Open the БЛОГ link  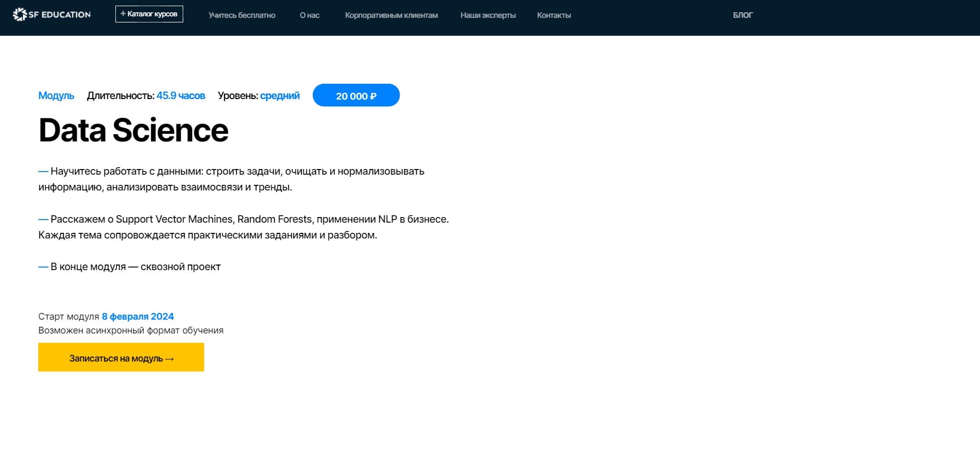click(x=742, y=15)
